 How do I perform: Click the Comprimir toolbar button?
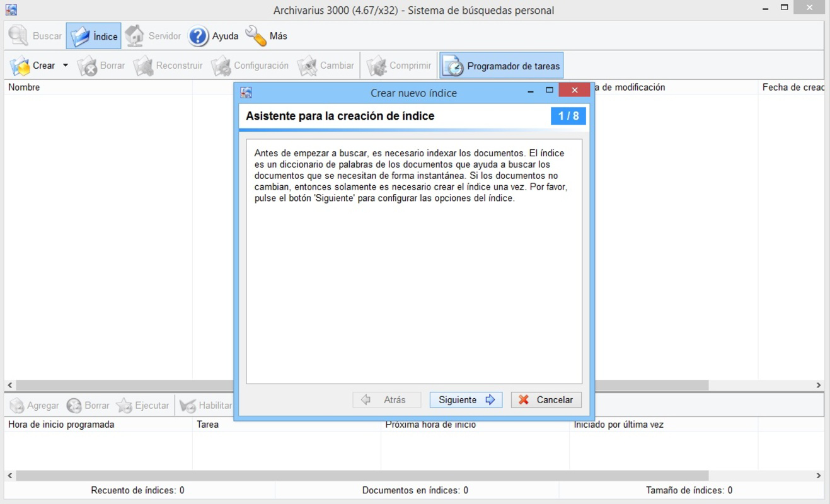400,66
